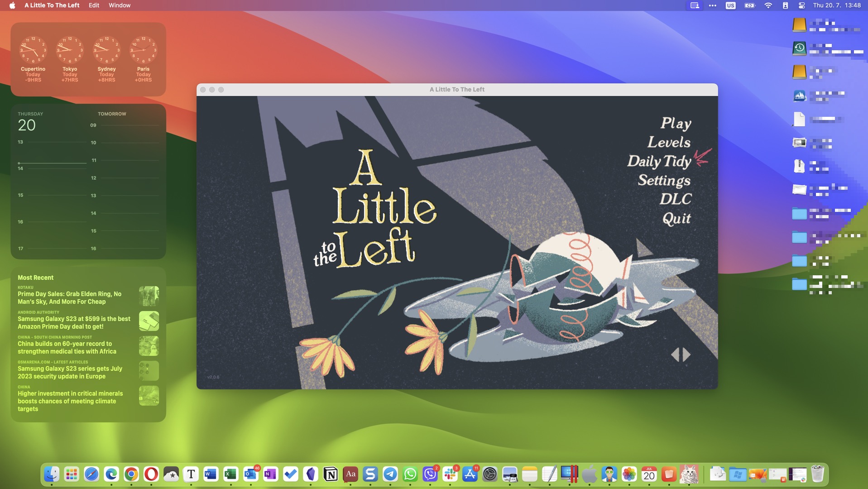Launch Parallels Desktop from the Dock
The height and width of the screenshot is (489, 868).
pyautogui.click(x=570, y=474)
